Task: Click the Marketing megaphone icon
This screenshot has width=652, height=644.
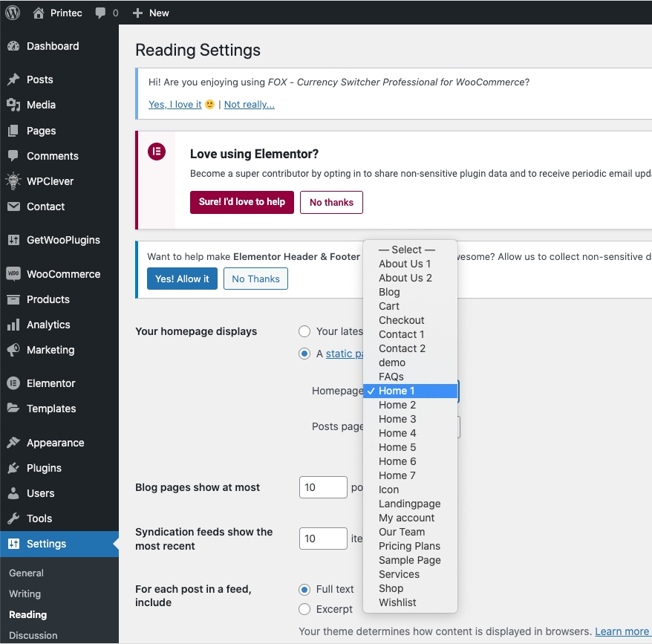Action: pos(13,350)
